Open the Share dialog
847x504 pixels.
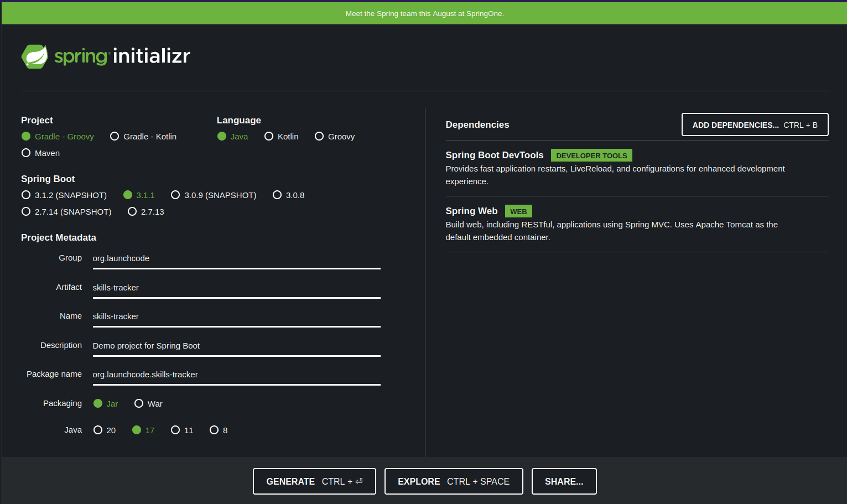(x=564, y=481)
